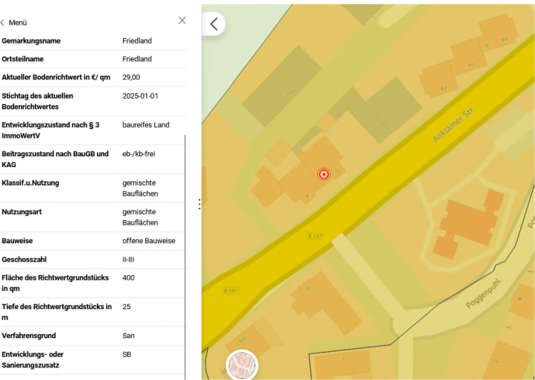The height and width of the screenshot is (380, 535).
Task: Click the Entwicklungszustand nach § 3 label
Action: point(50,130)
